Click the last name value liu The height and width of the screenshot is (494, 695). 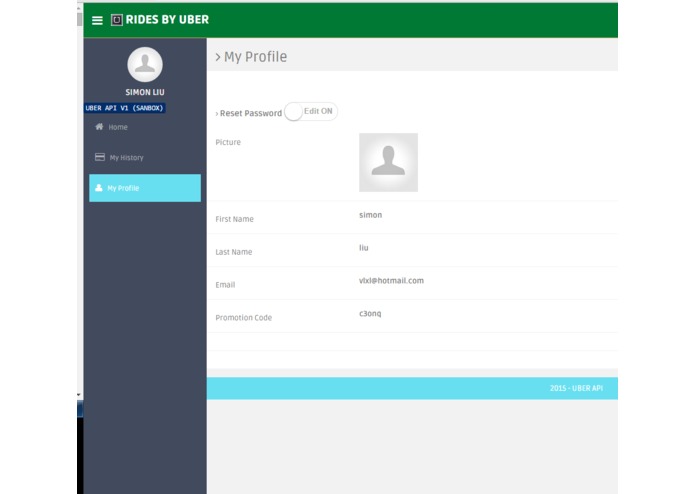[x=363, y=248]
